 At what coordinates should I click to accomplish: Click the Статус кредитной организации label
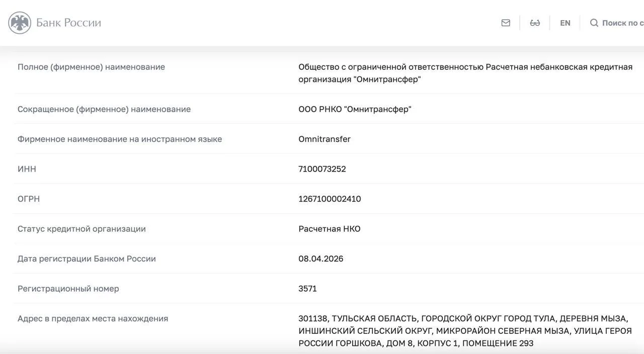click(82, 229)
